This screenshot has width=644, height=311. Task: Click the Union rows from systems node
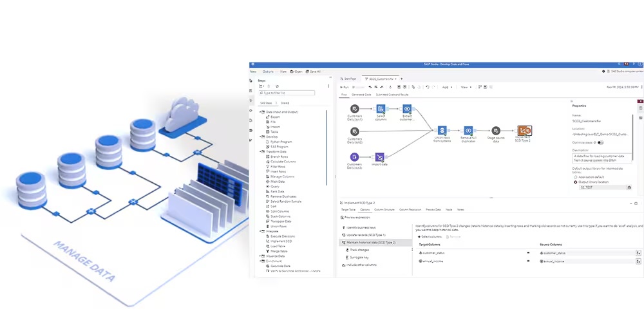pos(442,130)
